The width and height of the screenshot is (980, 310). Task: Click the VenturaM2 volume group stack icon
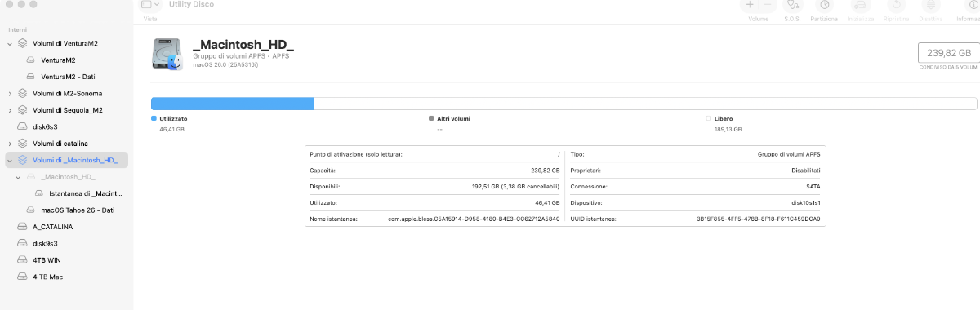[x=23, y=43]
